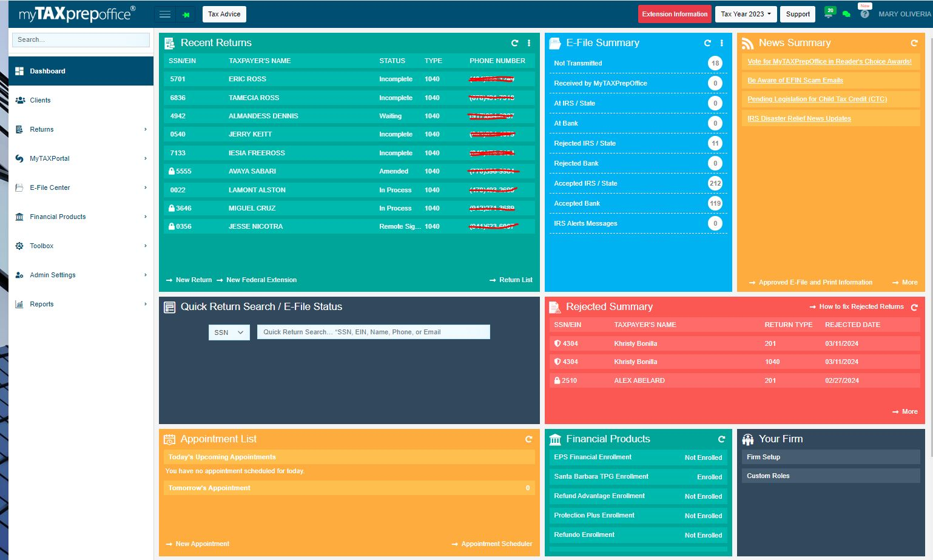Select the LAMONT ALSTON return row
The height and width of the screenshot is (560, 933).
tap(349, 190)
